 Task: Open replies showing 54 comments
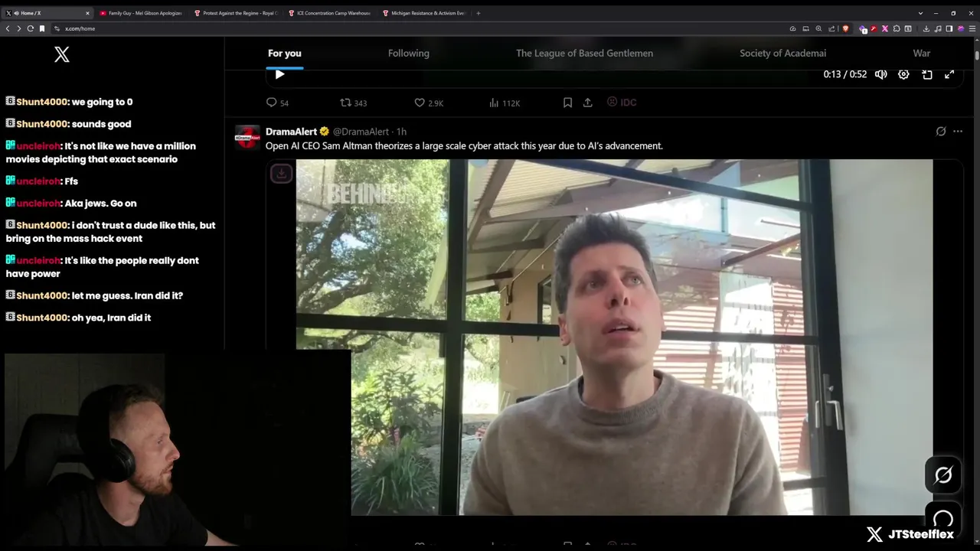coord(277,103)
